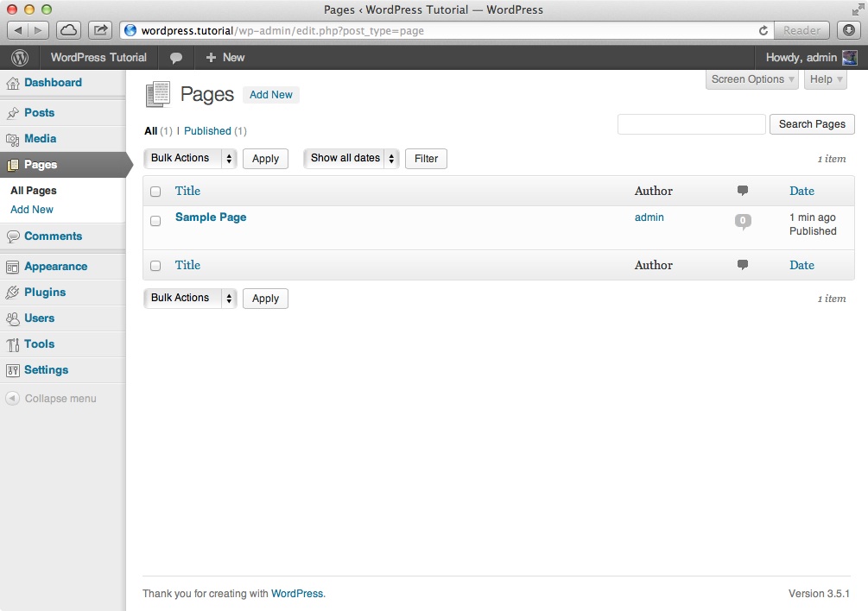
Task: Click the Tools icon in sidebar
Action: click(x=13, y=344)
